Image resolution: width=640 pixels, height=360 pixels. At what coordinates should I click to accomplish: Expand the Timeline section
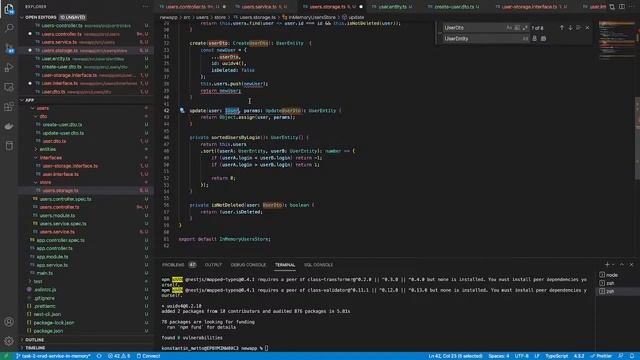pos(22,348)
